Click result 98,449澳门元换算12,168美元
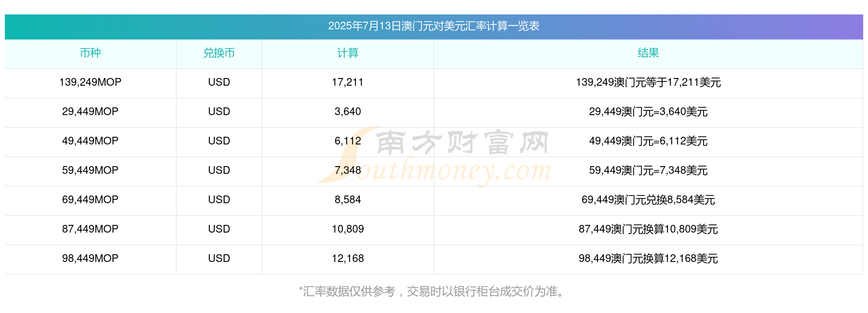 coord(648,259)
